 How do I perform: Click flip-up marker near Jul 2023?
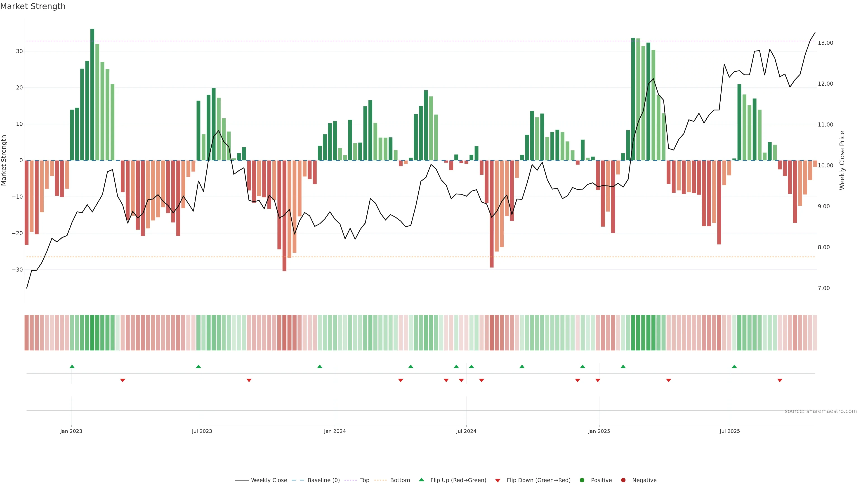(x=198, y=366)
